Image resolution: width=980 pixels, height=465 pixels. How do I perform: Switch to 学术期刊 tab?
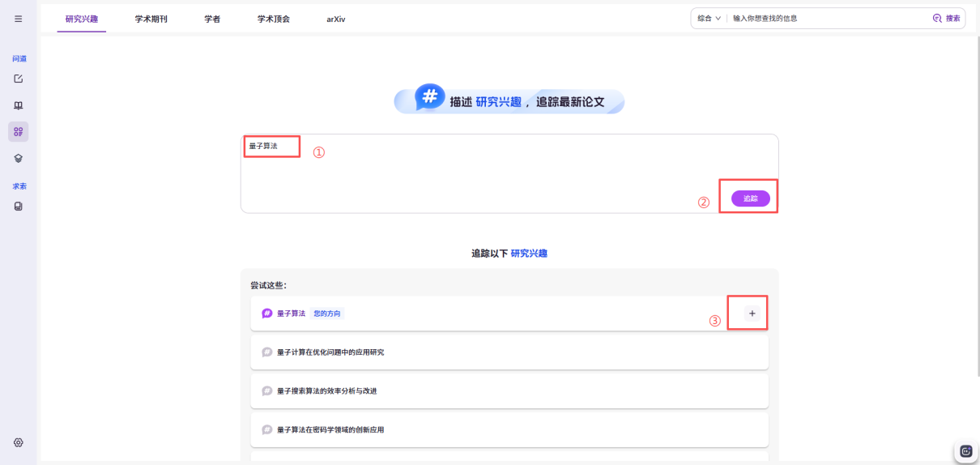151,19
